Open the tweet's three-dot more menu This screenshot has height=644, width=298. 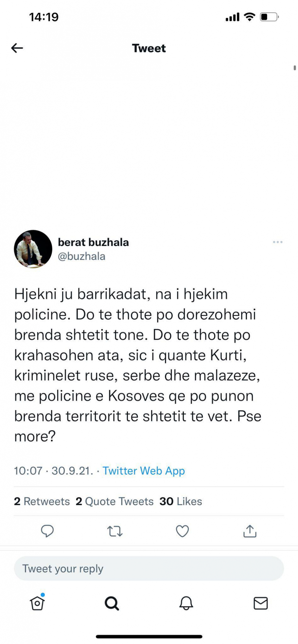277,242
